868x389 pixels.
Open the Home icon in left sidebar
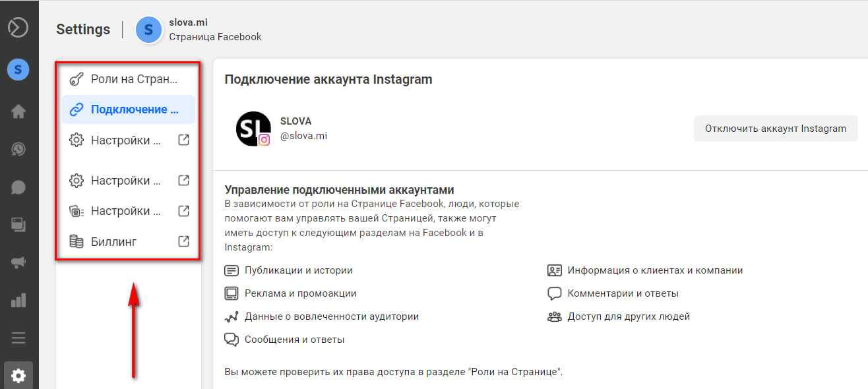pos(18,111)
